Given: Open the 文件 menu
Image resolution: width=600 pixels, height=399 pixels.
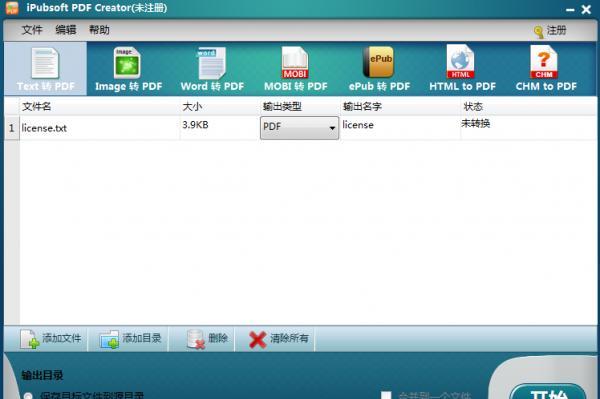Looking at the screenshot, I should tap(32, 30).
